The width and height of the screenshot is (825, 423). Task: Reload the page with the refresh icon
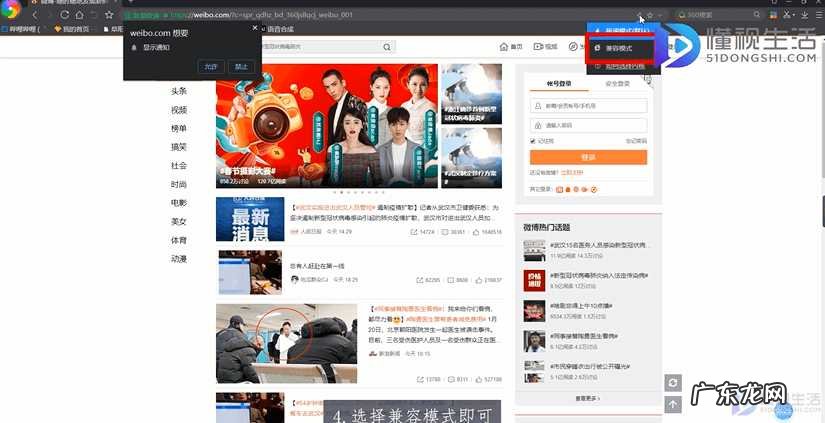click(65, 15)
